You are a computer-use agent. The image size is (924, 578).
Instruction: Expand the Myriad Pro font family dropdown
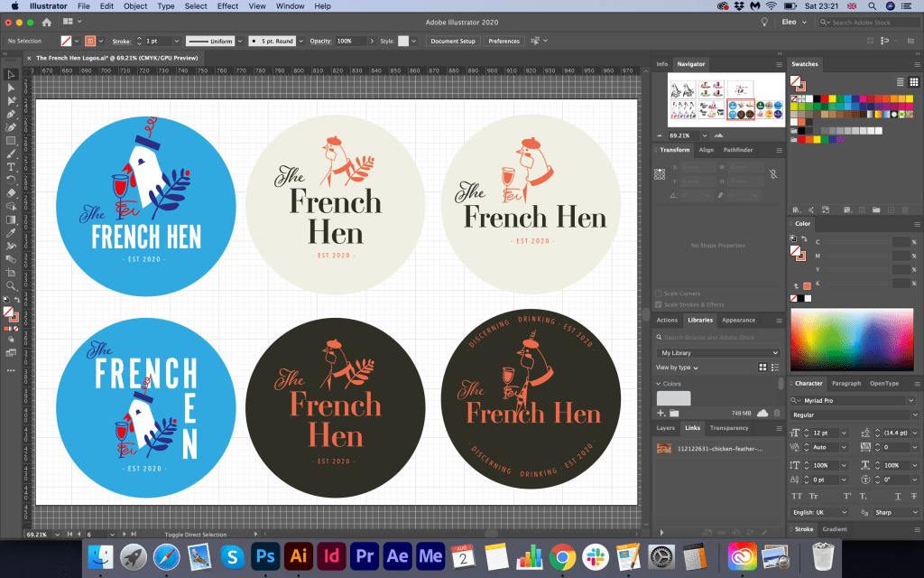click(x=910, y=400)
